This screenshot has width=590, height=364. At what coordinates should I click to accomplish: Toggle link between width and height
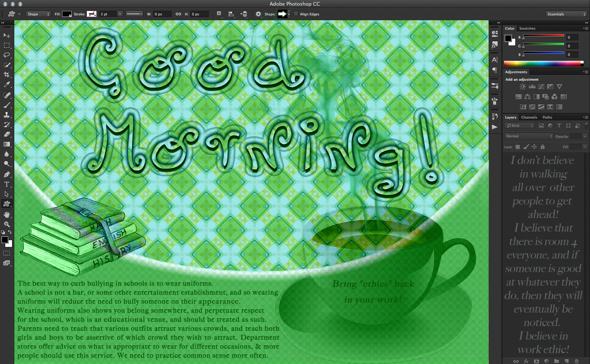pos(178,14)
